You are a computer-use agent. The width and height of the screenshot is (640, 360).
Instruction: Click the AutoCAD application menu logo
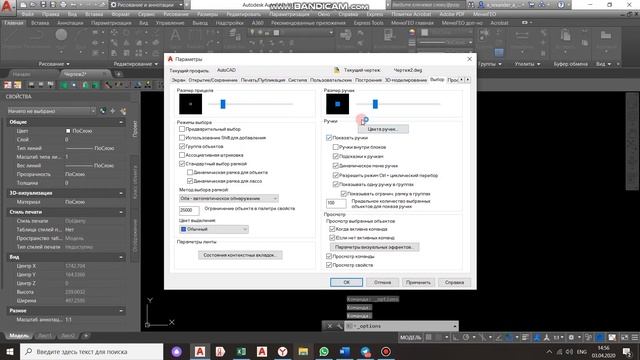(7, 7)
